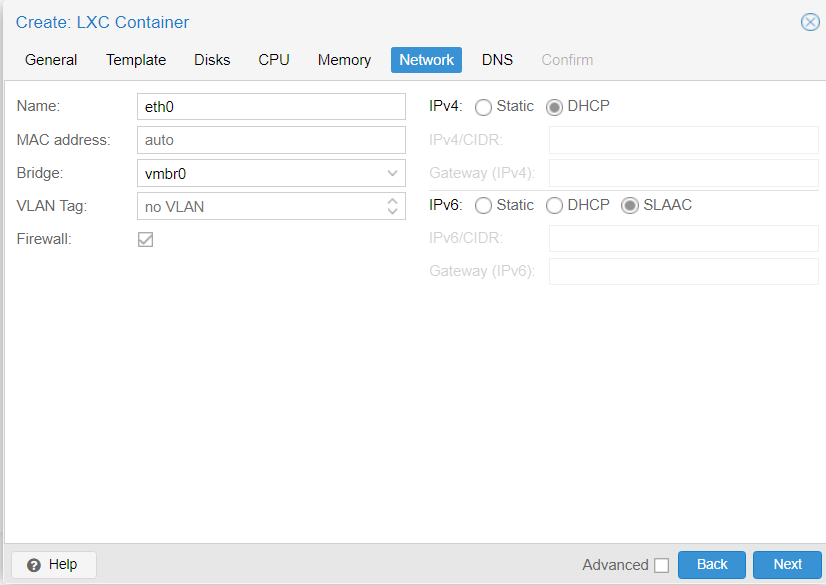This screenshot has height=585, width=826.
Task: Click the Back button
Action: [711, 564]
